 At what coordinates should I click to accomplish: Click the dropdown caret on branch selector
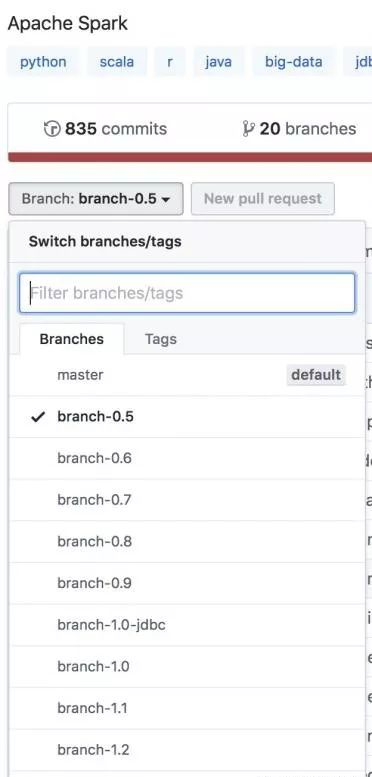(166, 200)
